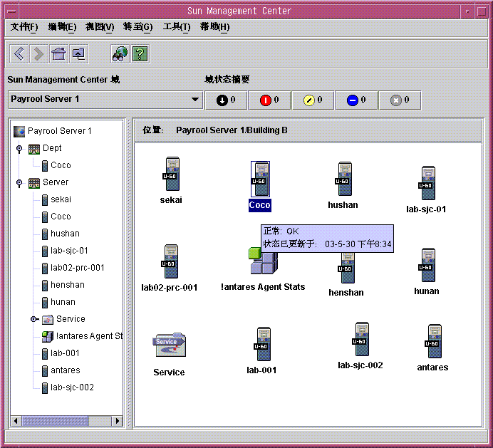Open the help question mark icon
Screen dimensions: 493x448
140,54
